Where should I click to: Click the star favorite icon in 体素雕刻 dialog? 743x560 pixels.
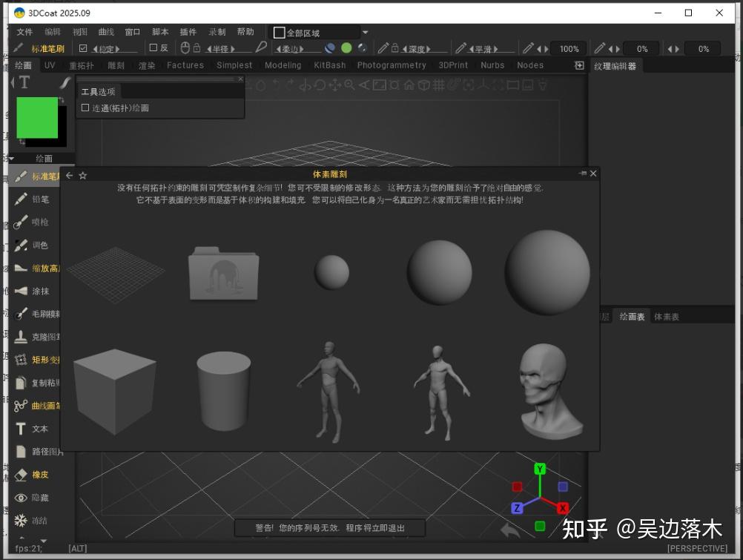(82, 174)
